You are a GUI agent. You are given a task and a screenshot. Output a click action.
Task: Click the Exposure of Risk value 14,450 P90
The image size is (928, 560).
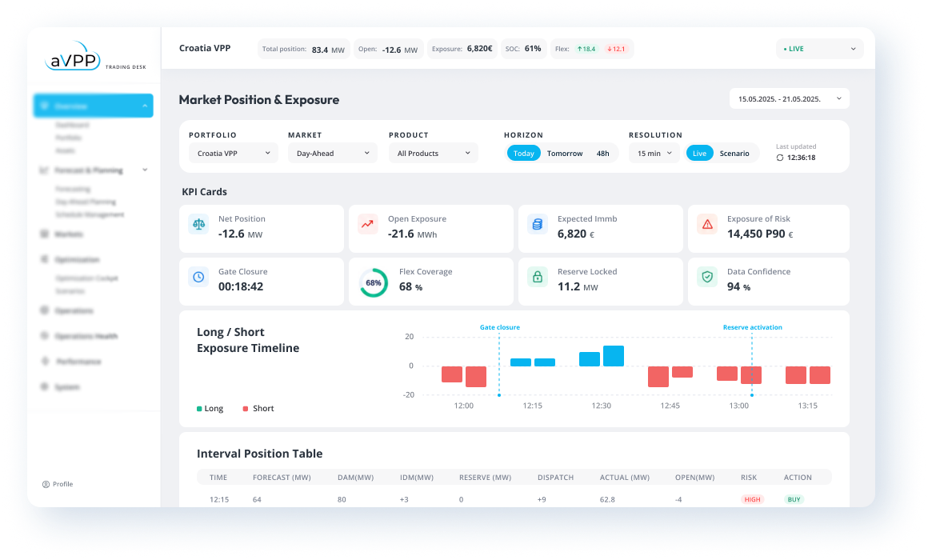pyautogui.click(x=756, y=234)
